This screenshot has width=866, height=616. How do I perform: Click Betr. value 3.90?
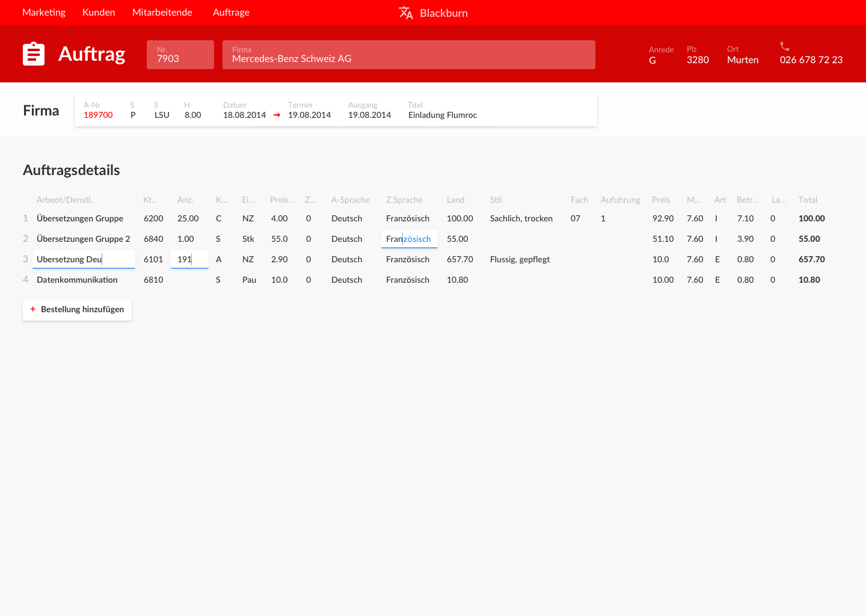click(x=746, y=239)
